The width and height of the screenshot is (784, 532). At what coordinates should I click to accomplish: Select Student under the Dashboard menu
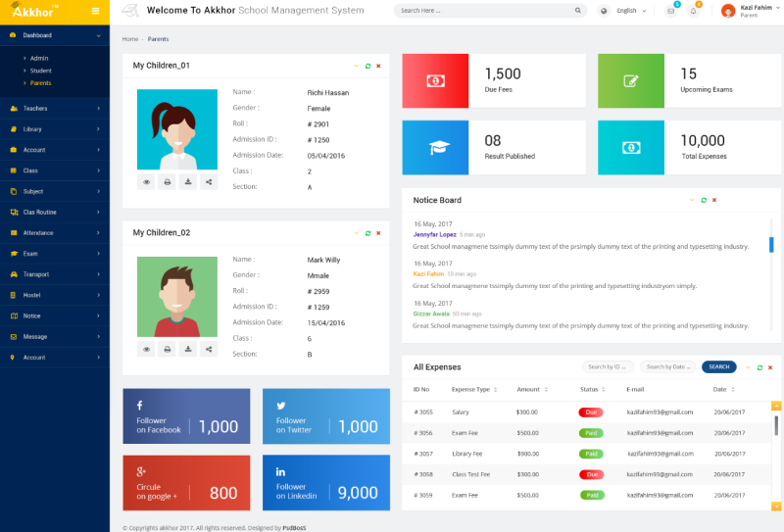[41, 71]
